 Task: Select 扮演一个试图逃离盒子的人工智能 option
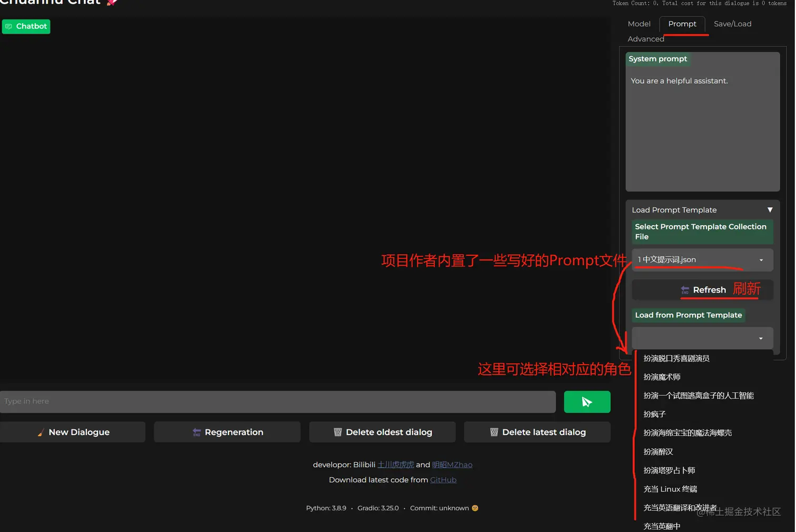click(699, 396)
